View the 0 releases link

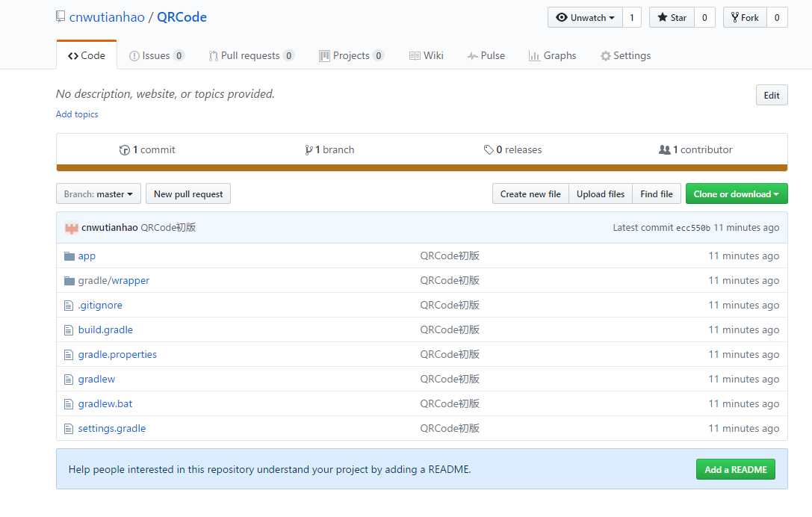pyautogui.click(x=512, y=149)
